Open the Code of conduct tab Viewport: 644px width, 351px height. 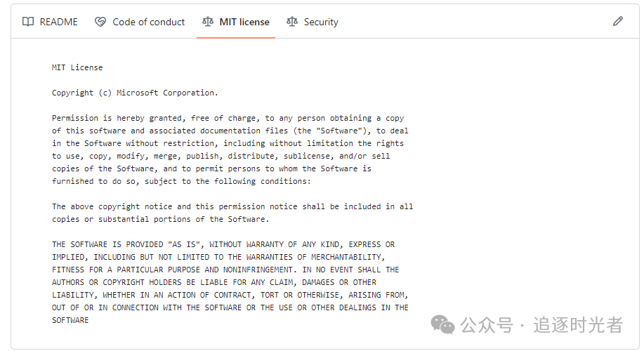pyautogui.click(x=148, y=22)
